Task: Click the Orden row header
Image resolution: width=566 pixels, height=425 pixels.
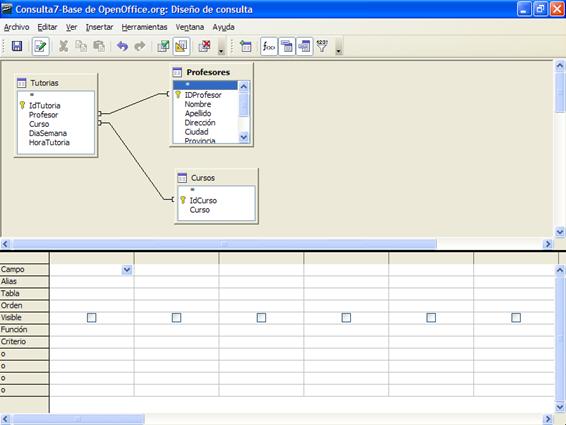Action: click(x=24, y=305)
